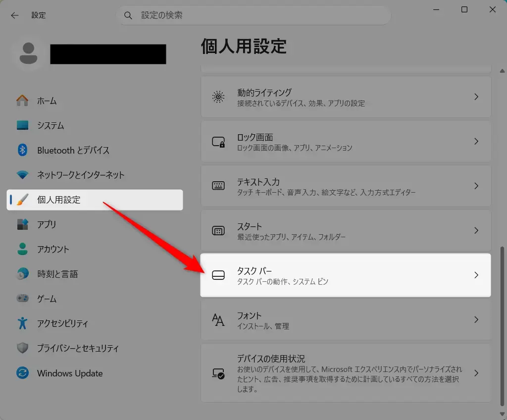Click the back arrow button
Viewport: 507px width, 420px height.
14,15
